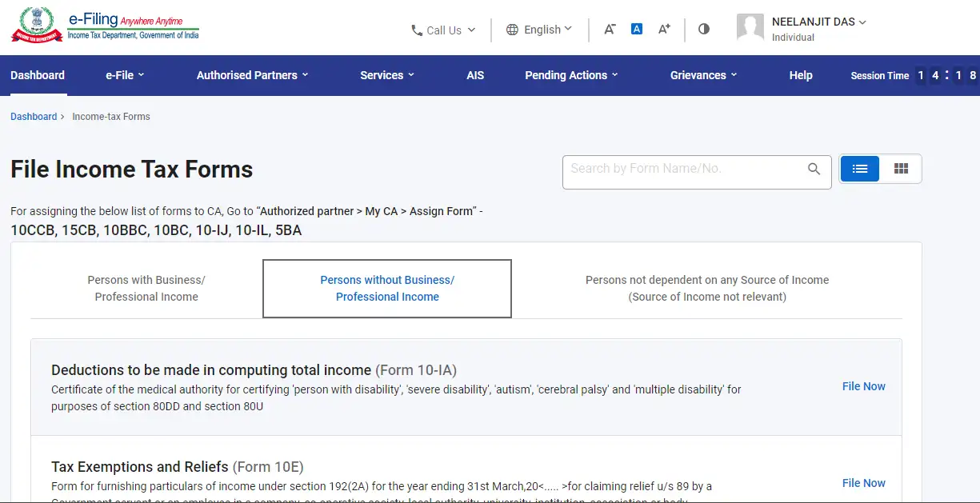Screen dimensions: 980x503
Task: Switch to grid view layout
Action: [x=901, y=169]
